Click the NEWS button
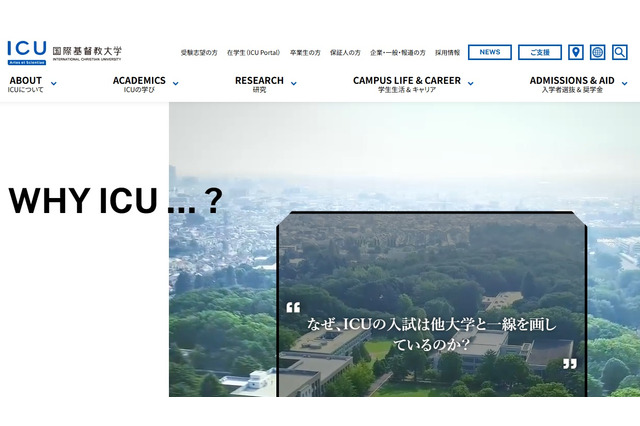The image size is (640, 426). [489, 52]
